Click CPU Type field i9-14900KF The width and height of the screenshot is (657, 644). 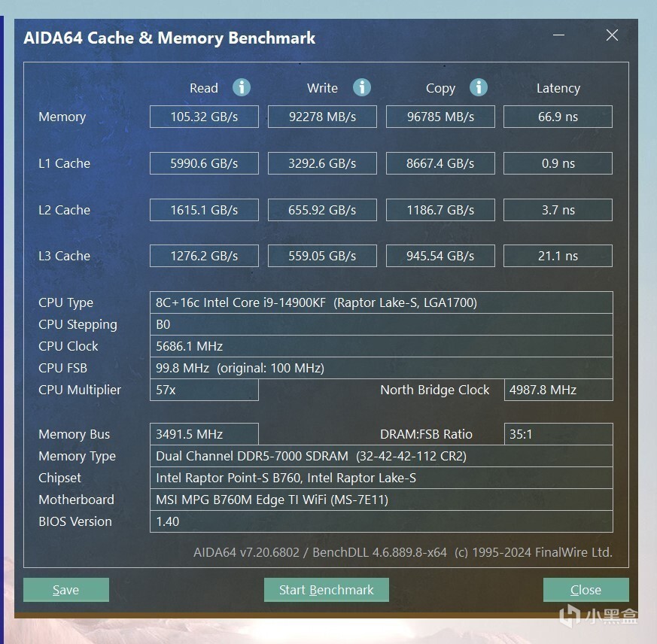(x=382, y=302)
